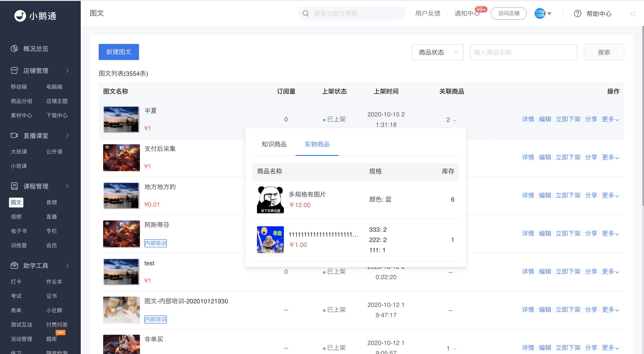Expand the 直播课堂 sidebar section arrow
Screen dimensions: 644x354
point(67,135)
